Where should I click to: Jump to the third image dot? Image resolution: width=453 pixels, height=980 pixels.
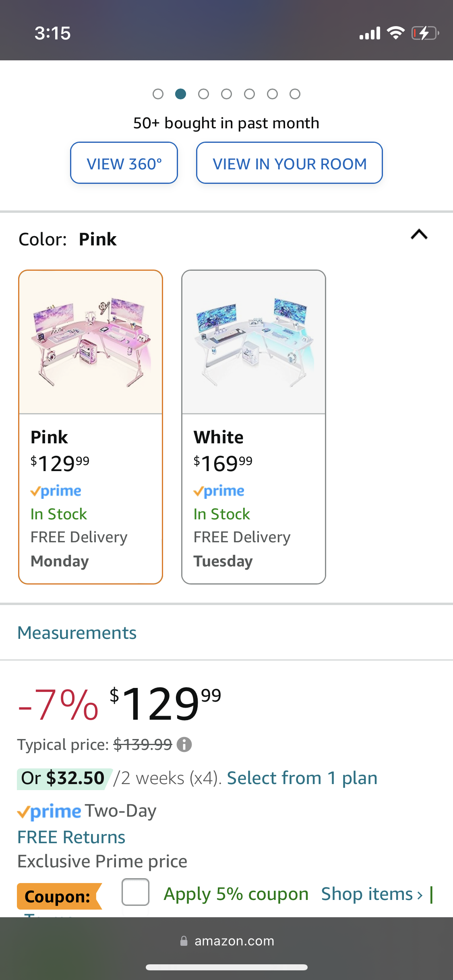point(203,94)
